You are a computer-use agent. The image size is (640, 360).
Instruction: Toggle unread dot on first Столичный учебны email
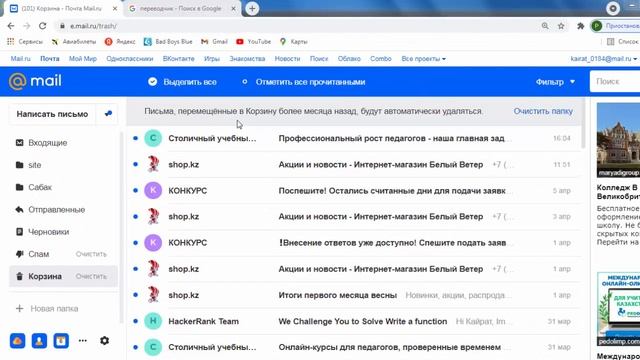click(136, 138)
